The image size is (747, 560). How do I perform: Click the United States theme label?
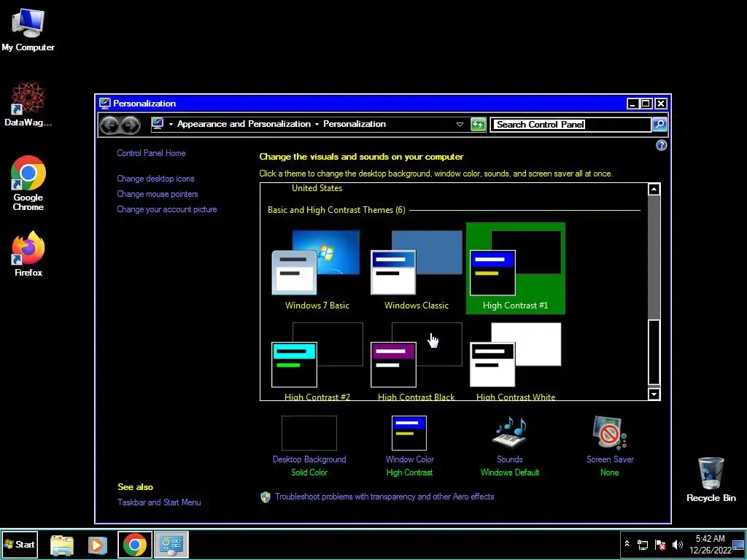click(317, 188)
